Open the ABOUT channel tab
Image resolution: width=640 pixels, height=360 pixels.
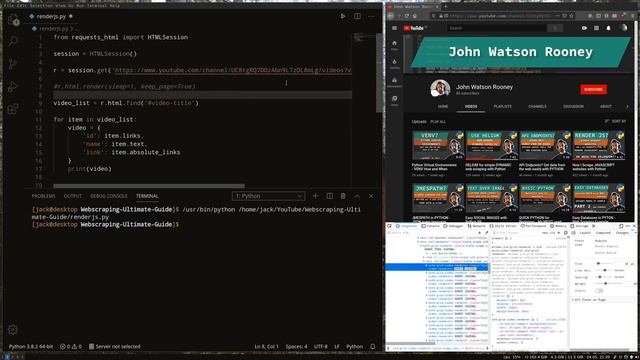[606, 107]
